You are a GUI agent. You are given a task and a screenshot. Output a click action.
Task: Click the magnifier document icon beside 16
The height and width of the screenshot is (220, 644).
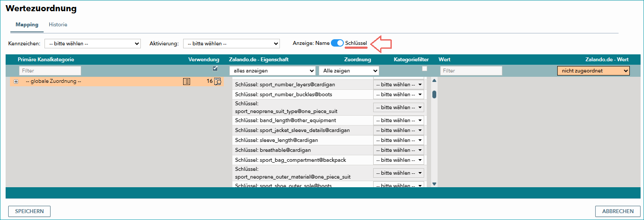pos(218,81)
